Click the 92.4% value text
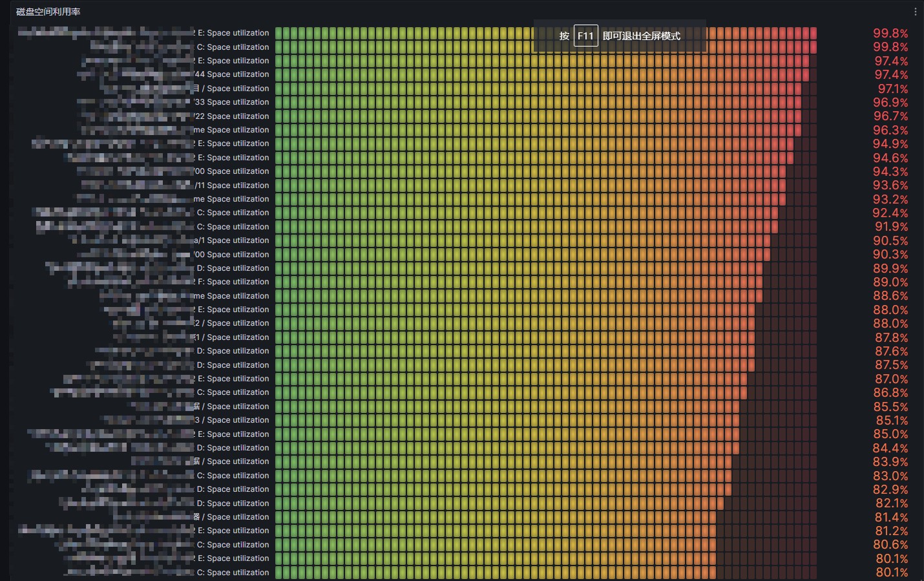Image resolution: width=924 pixels, height=581 pixels. click(890, 213)
